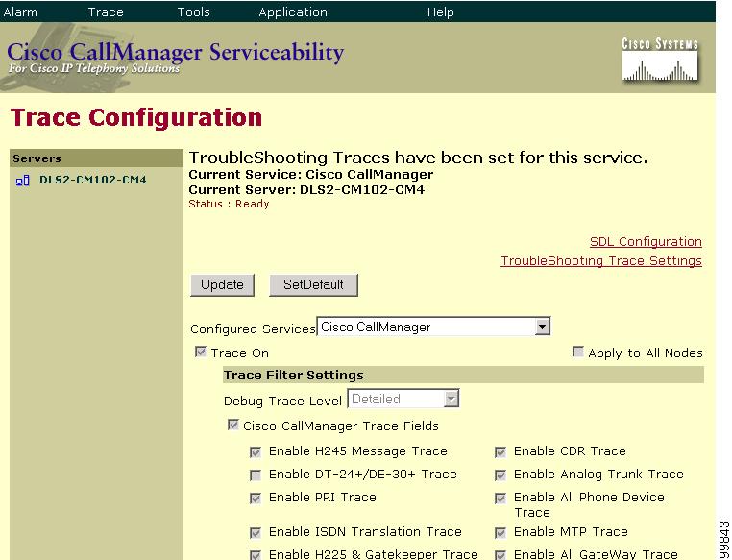Image resolution: width=732 pixels, height=560 pixels.
Task: Open the Alarm menu
Action: point(19,12)
